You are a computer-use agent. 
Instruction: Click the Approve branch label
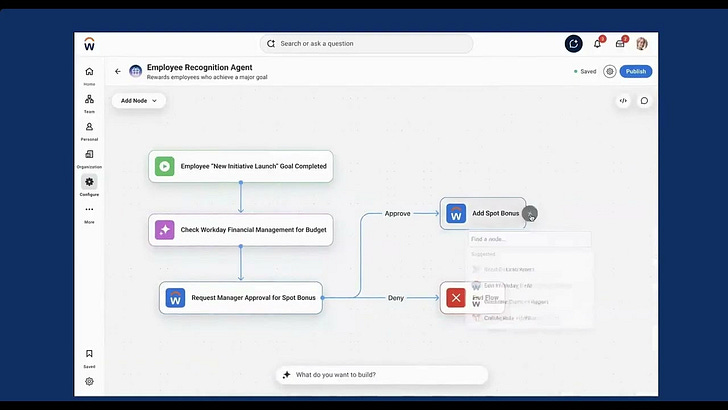pos(397,214)
